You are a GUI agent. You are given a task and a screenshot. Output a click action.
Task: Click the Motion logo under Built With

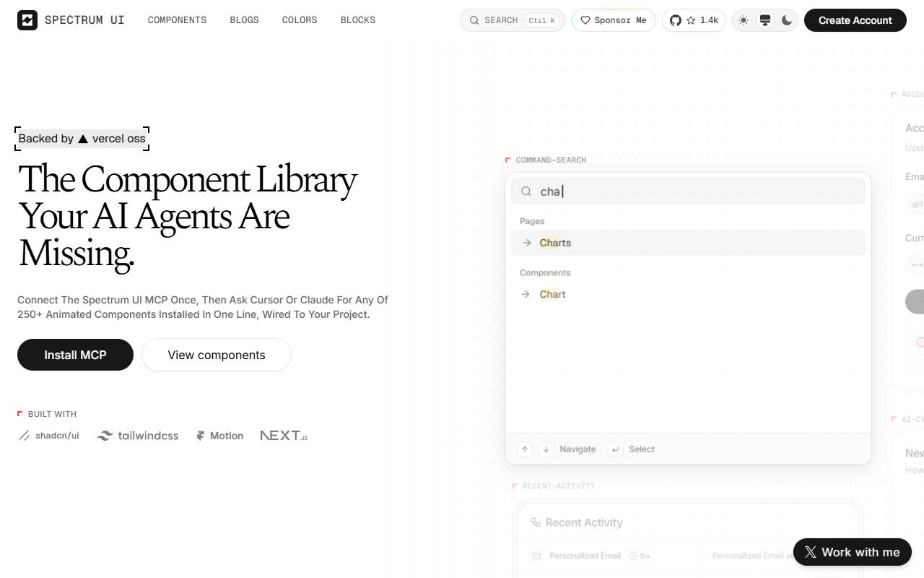pos(219,436)
